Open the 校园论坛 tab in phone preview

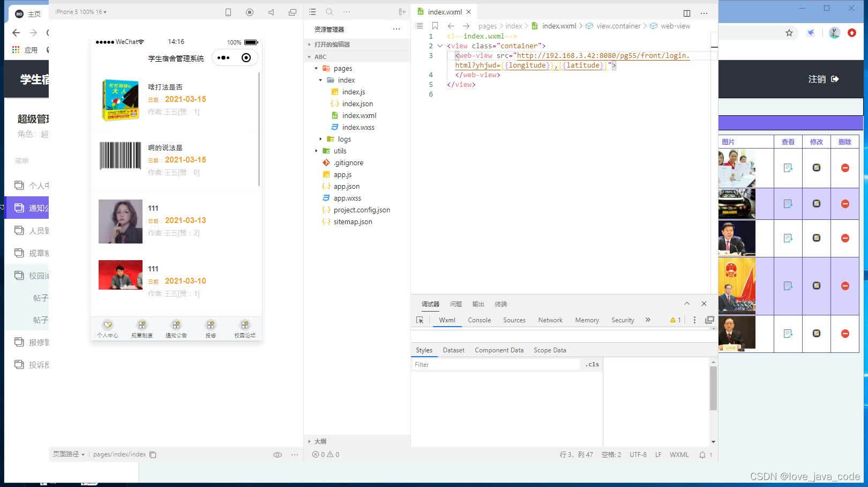pyautogui.click(x=245, y=329)
